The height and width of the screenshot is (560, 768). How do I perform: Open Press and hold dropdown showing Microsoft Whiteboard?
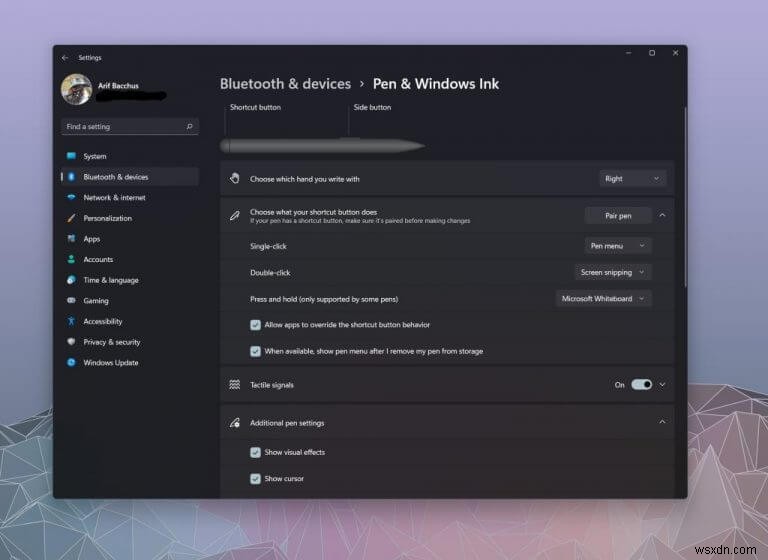[603, 299]
